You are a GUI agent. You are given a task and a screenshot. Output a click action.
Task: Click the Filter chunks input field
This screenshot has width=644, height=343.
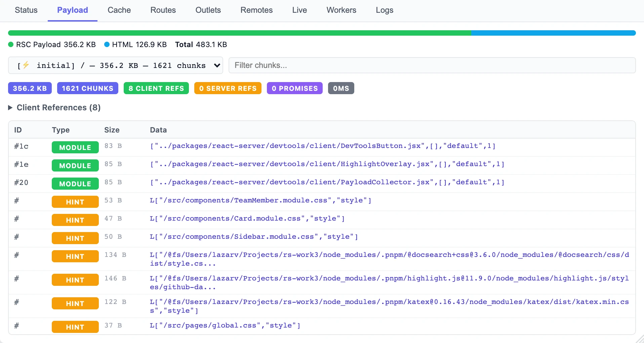pos(432,65)
